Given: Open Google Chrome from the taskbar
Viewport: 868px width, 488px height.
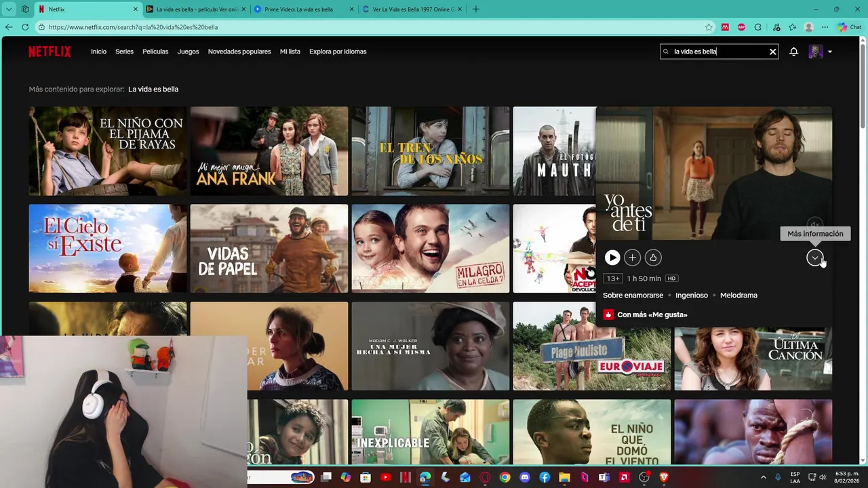Looking at the screenshot, I should (x=505, y=477).
